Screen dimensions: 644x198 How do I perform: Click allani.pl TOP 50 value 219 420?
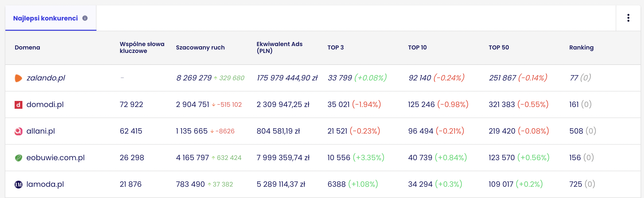click(x=502, y=131)
